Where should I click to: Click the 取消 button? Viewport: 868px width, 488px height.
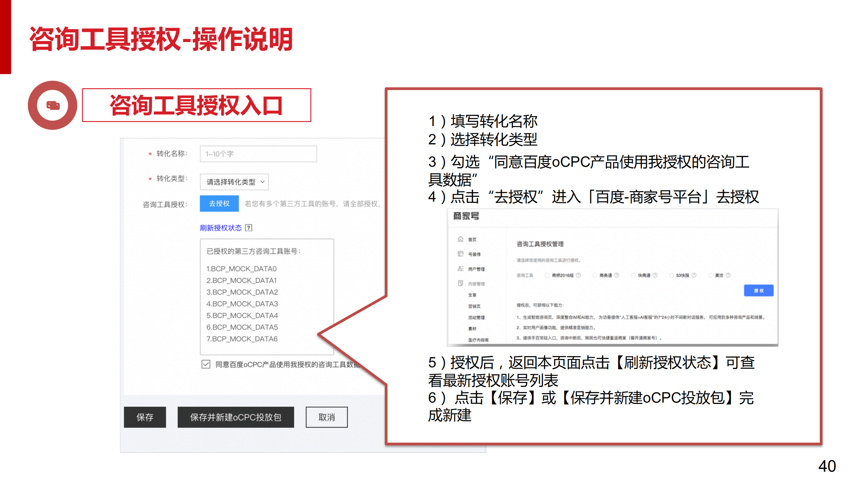(327, 417)
